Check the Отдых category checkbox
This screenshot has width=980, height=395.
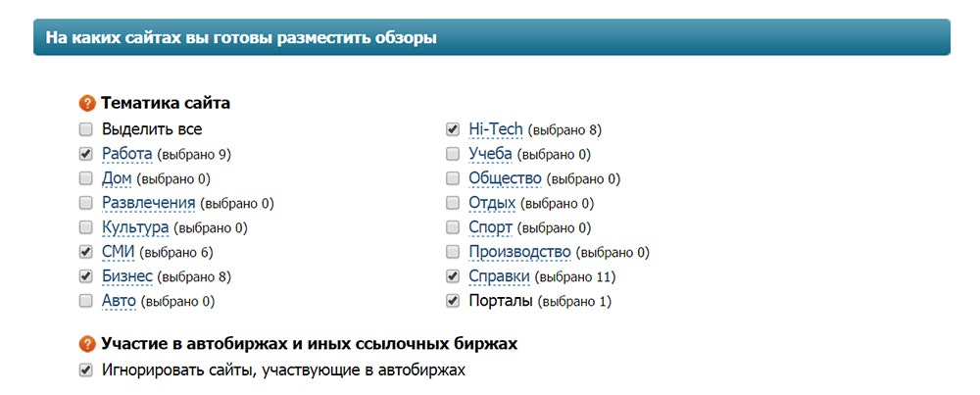[453, 203]
